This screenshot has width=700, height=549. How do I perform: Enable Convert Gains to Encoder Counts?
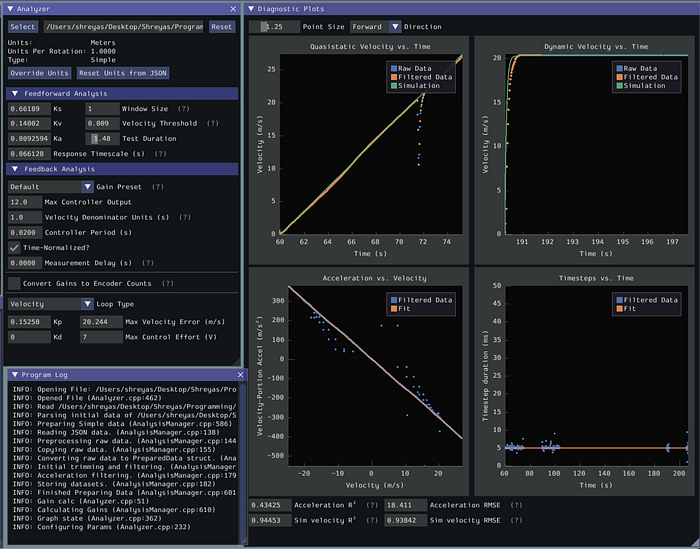click(x=14, y=283)
